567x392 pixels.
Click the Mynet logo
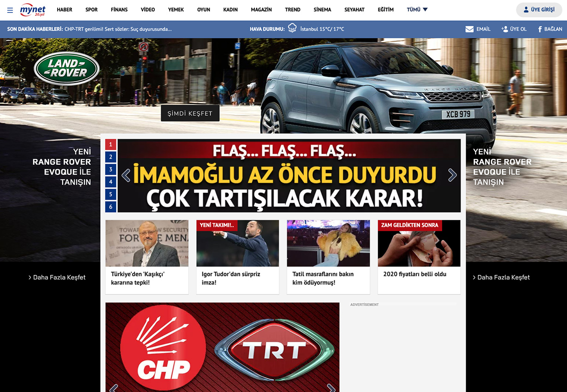pos(33,10)
